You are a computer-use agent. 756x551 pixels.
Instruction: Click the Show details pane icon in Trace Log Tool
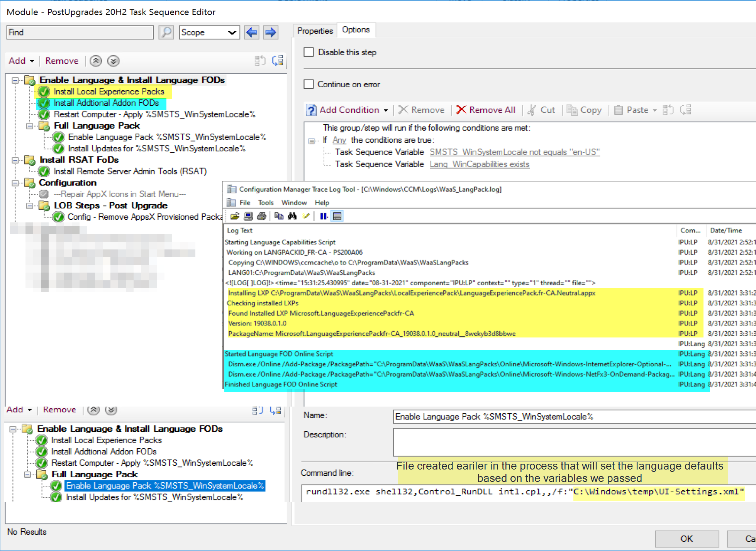pyautogui.click(x=337, y=216)
